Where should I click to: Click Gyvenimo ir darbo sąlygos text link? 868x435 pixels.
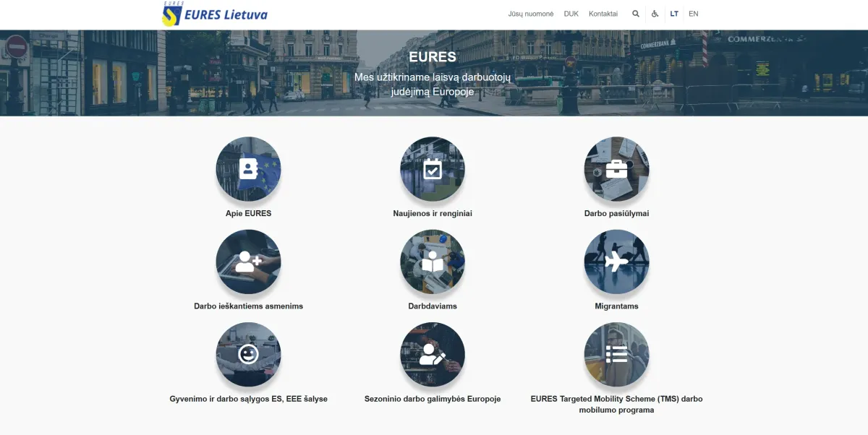point(248,399)
